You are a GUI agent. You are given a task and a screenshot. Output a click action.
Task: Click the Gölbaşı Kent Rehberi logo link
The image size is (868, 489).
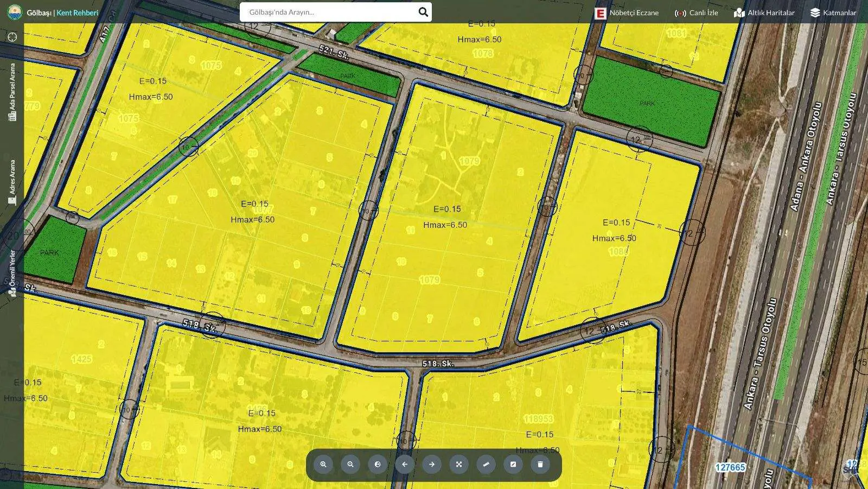[53, 12]
